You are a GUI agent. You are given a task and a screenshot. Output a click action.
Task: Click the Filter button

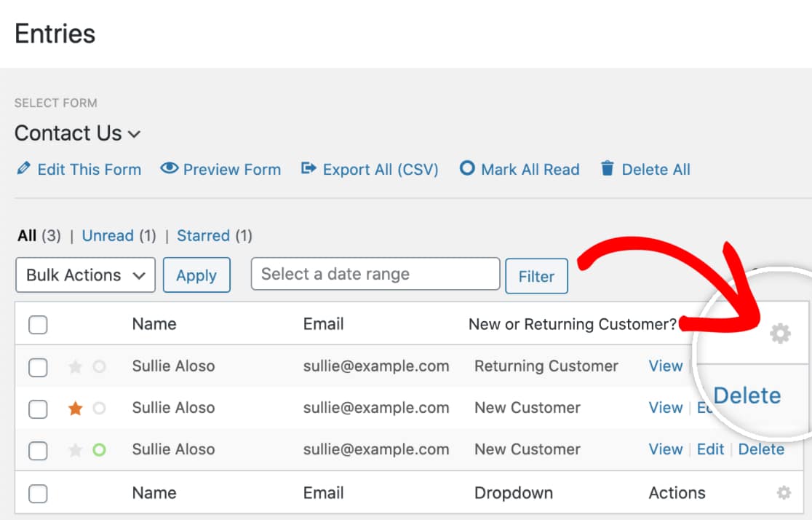536,276
